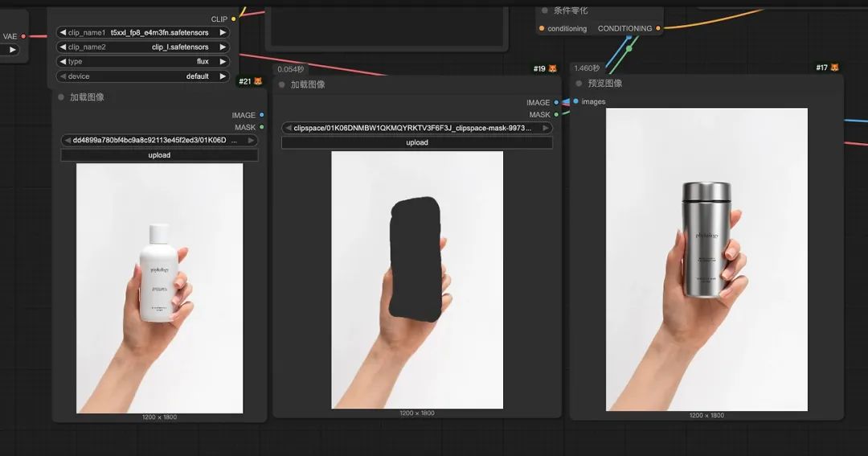
Task: Select previous clip_name2 with left arrow
Action: click(x=63, y=47)
